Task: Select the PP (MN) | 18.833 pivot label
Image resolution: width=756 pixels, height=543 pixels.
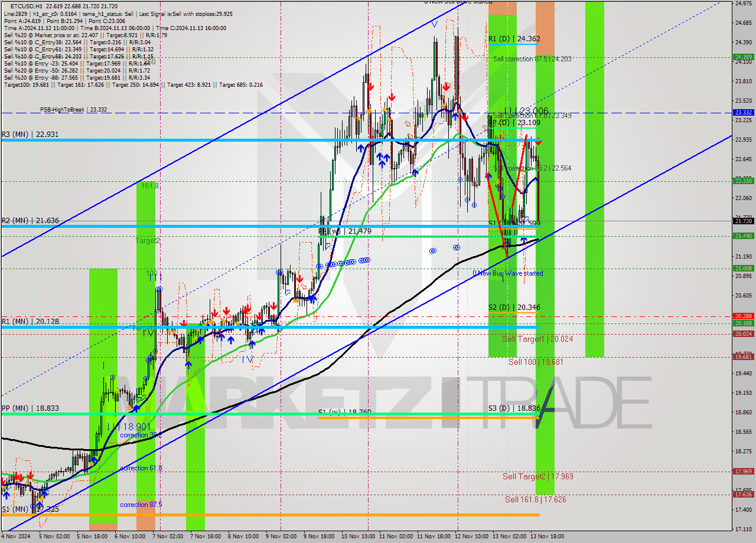Action: (x=30, y=408)
